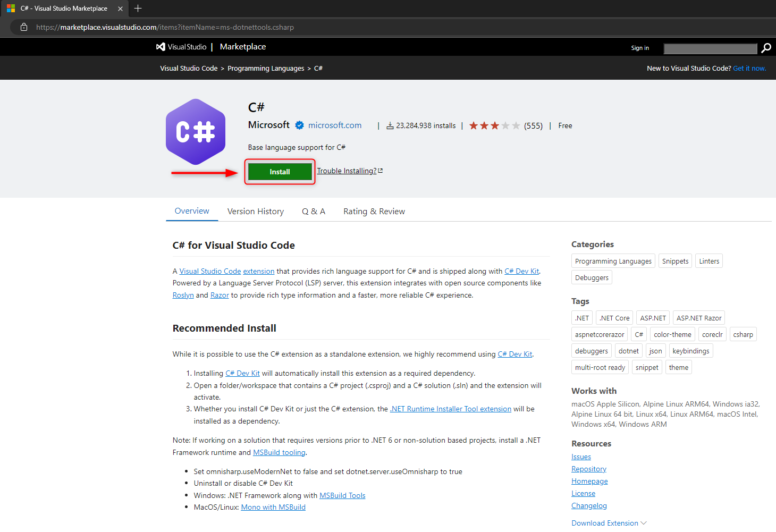Click the 'Get it now.' link
This screenshot has width=776, height=532.
749,68
